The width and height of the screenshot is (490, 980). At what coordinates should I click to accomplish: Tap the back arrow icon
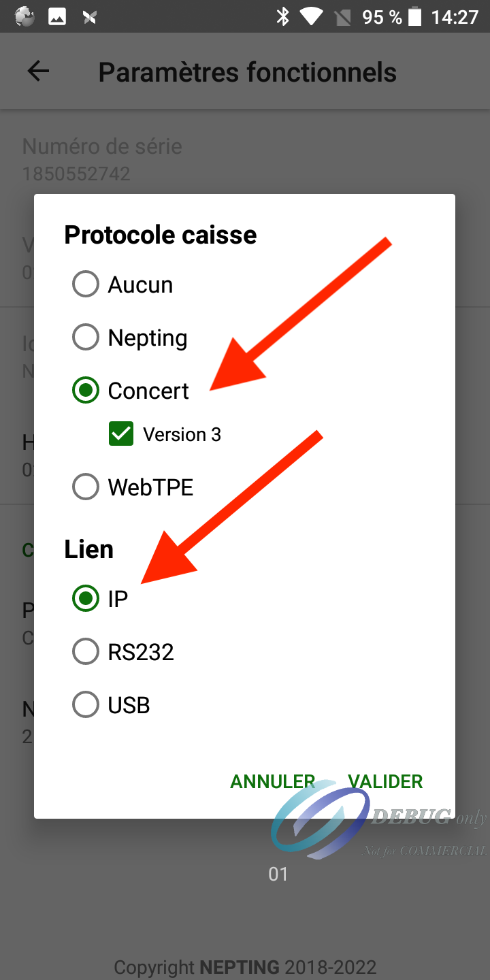(38, 71)
